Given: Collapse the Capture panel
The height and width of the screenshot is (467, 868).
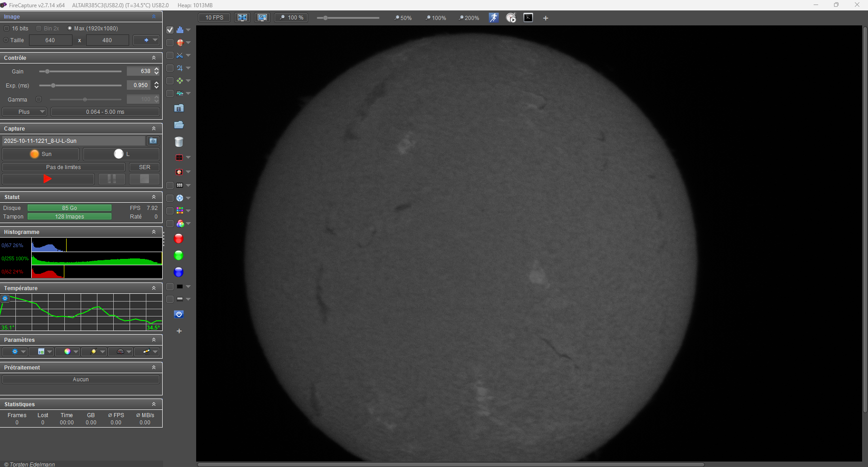Looking at the screenshot, I should tap(154, 128).
